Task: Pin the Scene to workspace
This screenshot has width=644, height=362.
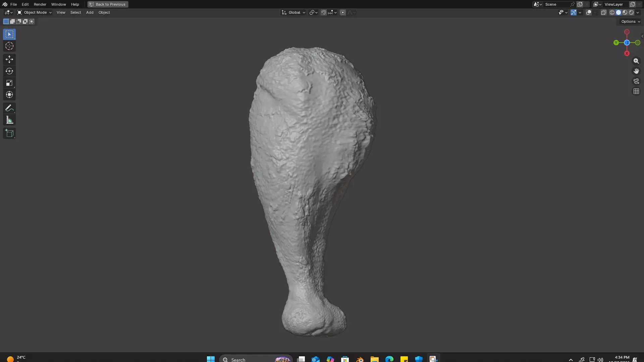Action: coord(572,4)
